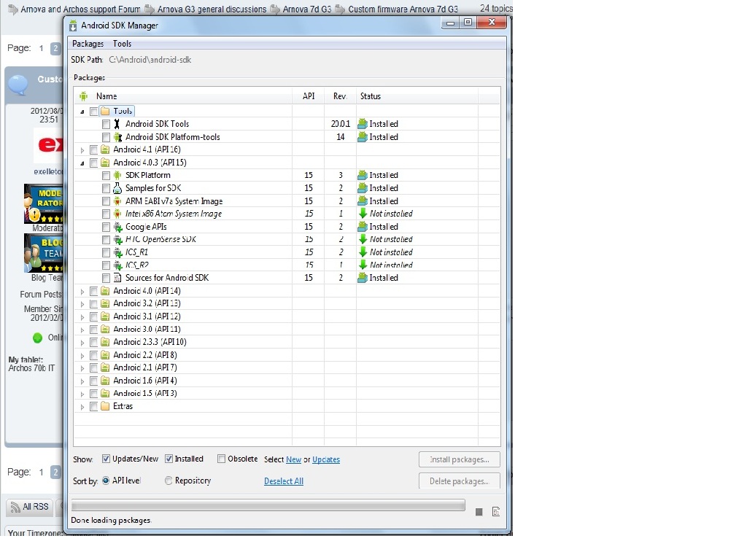
Task: Expand the Android 3.2 (API 13) group
Action: [82, 304]
